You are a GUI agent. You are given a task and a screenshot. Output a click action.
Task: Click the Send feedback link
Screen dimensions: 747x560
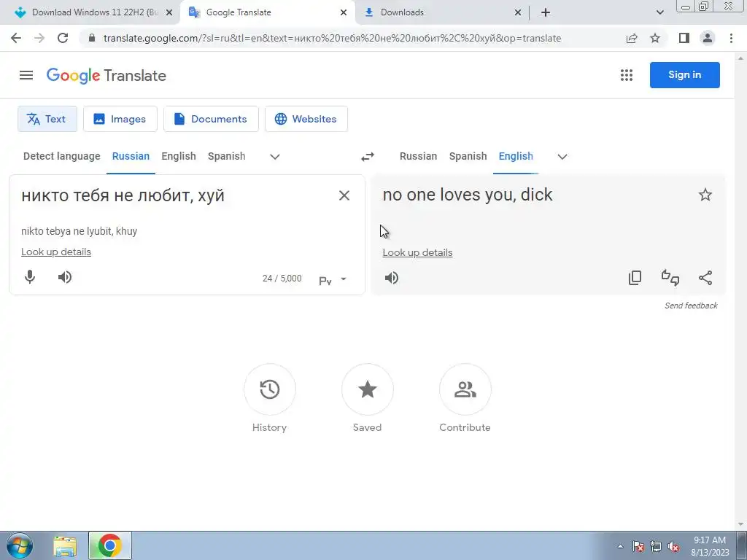[692, 306]
